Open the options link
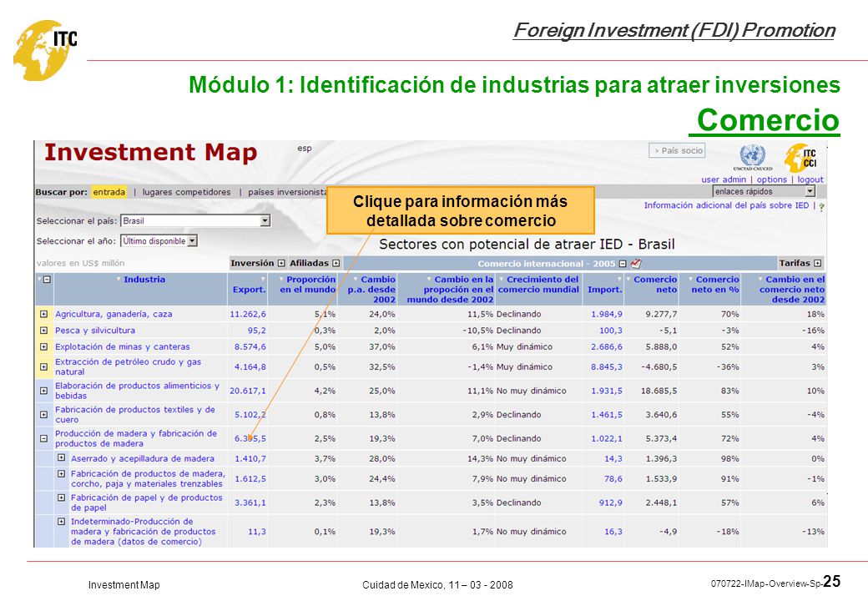Screen dimensions: 868x601 tap(772, 179)
